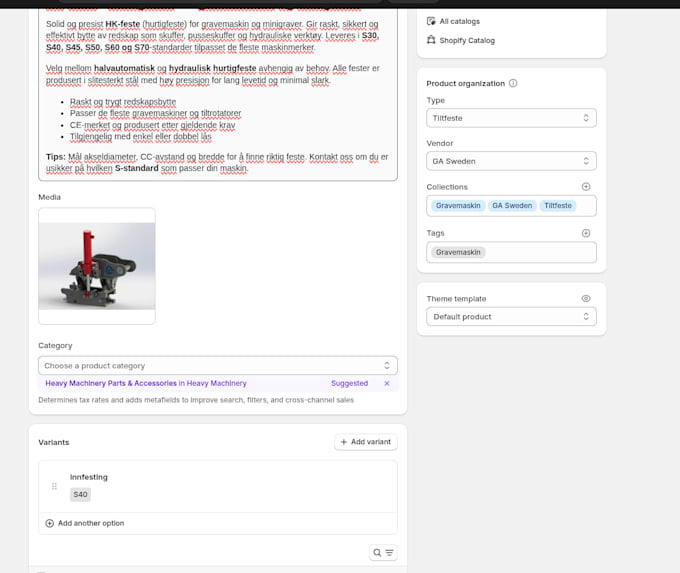Screen dimensions: 680x573
Task: Show Product organization info tooltip icon
Action: [513, 83]
